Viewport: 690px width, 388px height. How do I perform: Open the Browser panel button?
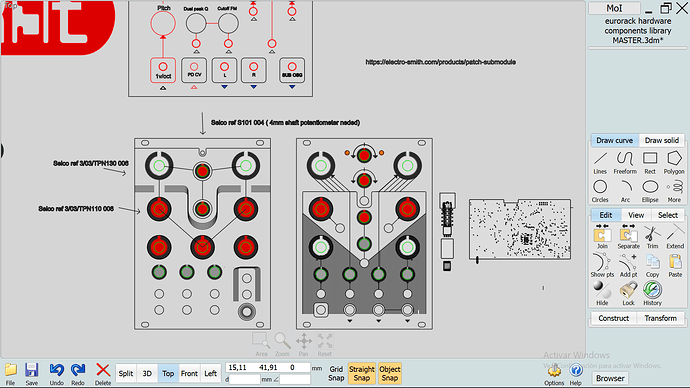610,378
